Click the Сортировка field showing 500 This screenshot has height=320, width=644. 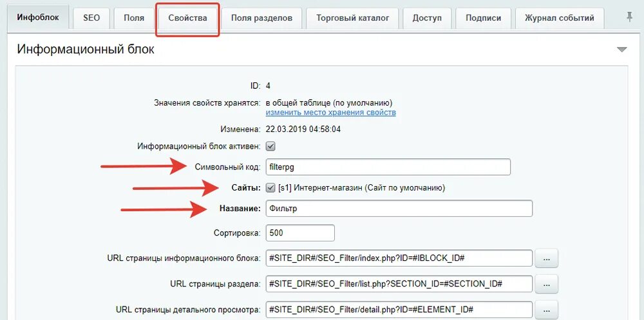300,233
